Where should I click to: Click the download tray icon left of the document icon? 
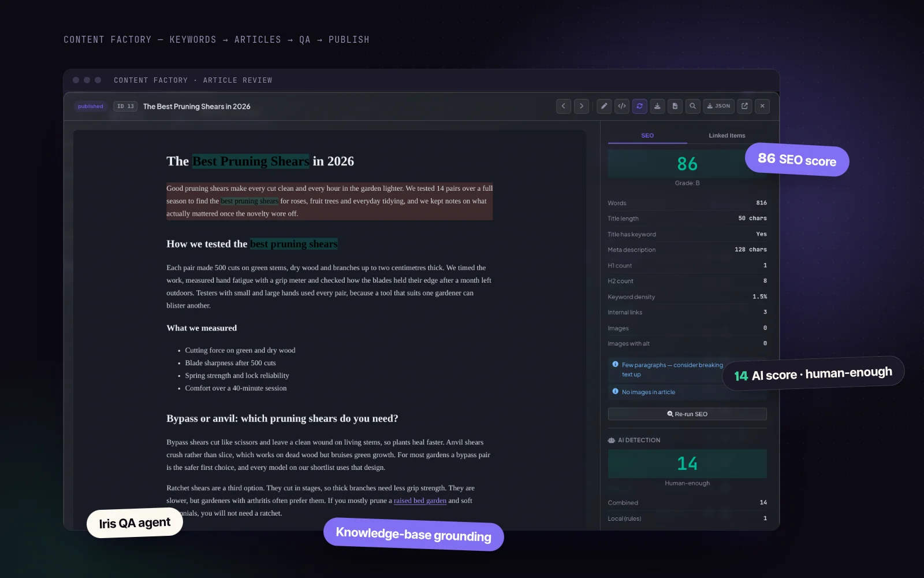pos(657,106)
